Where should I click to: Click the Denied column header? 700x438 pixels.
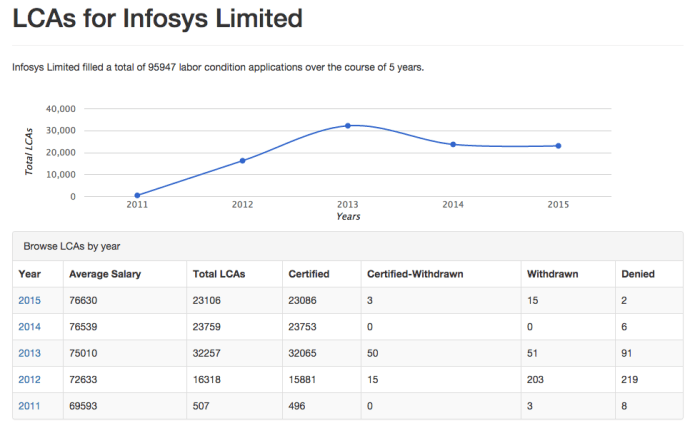click(638, 273)
